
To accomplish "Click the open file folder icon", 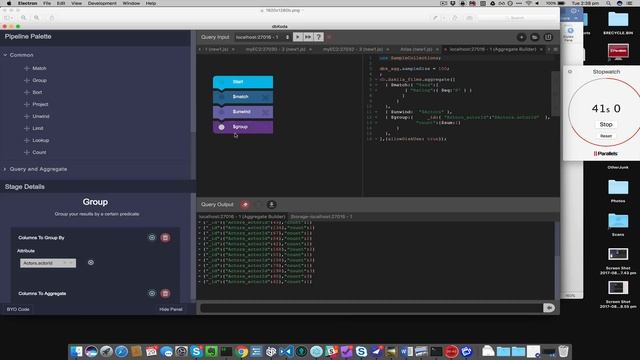I will [535, 37].
